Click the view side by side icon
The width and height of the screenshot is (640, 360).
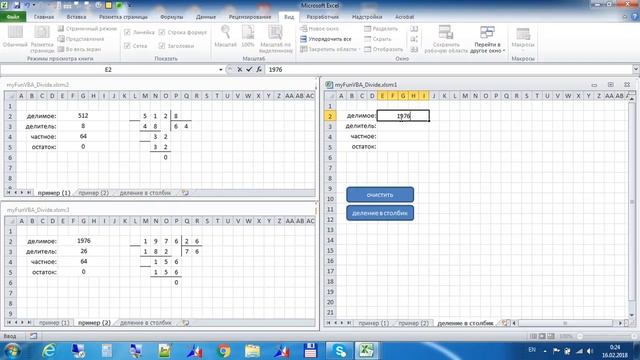click(414, 29)
